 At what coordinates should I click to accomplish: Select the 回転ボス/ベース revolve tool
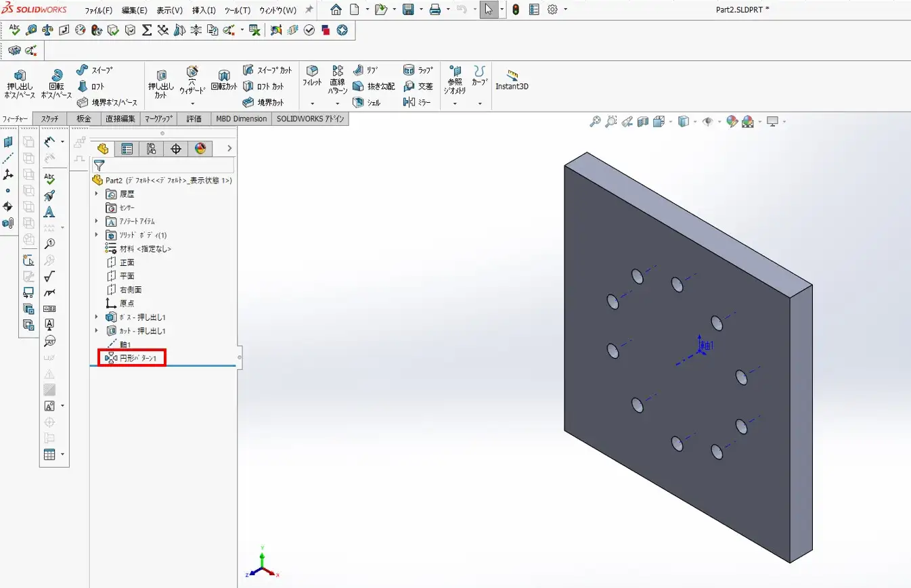coord(57,76)
